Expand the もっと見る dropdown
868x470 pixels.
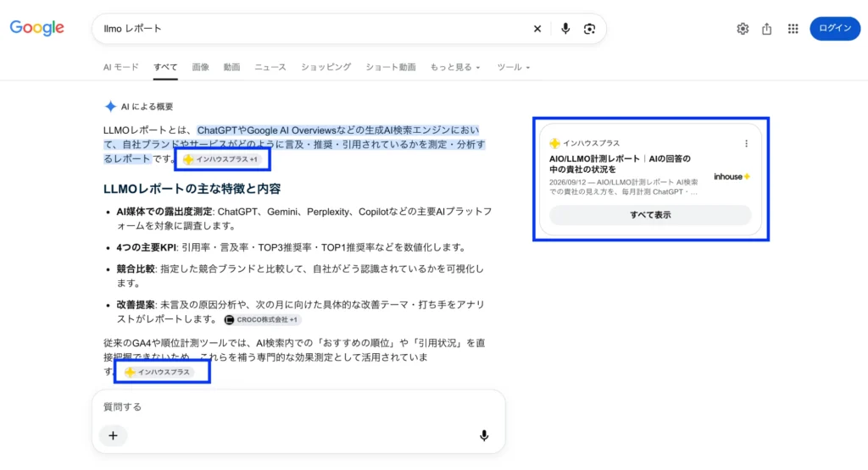pyautogui.click(x=455, y=67)
